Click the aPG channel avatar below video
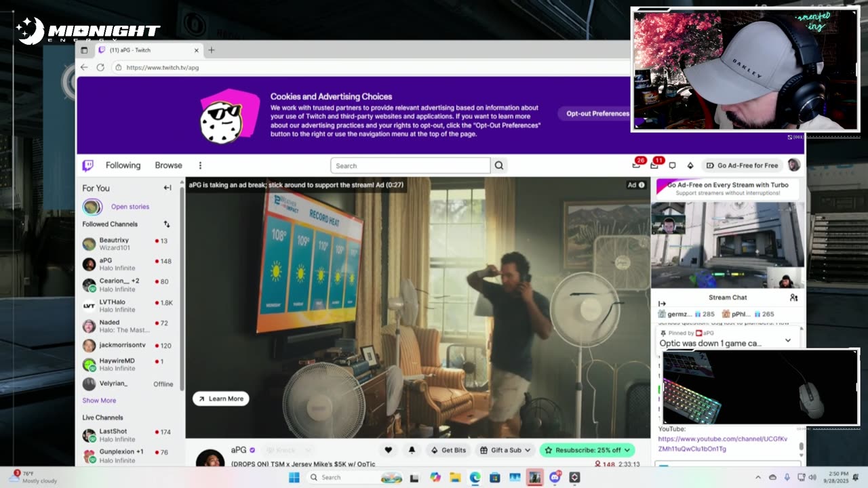 click(210, 458)
